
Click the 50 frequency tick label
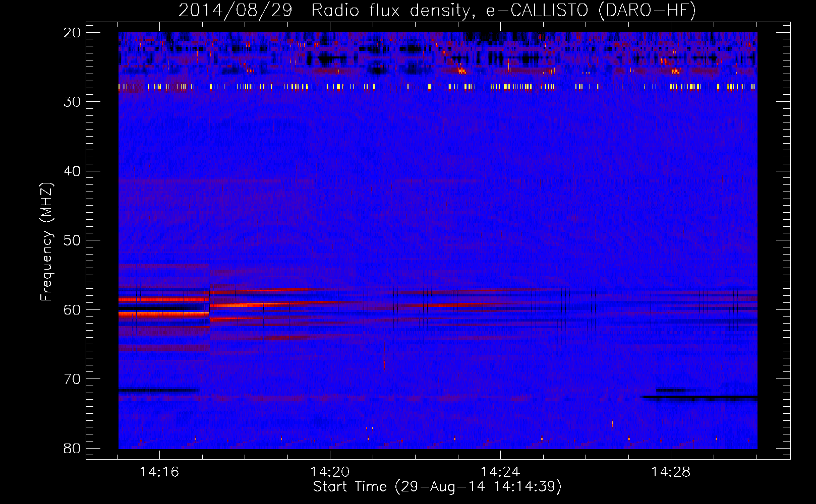click(x=72, y=240)
